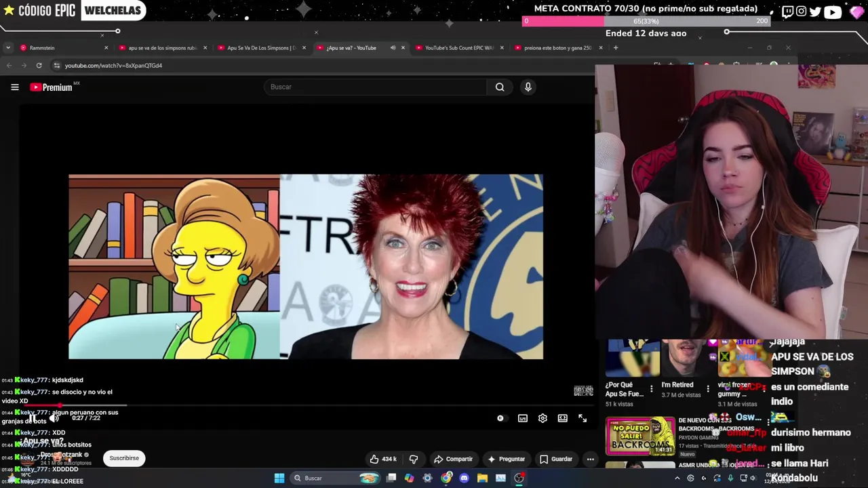Dislike the video with thumbs down
The width and height of the screenshot is (868, 488).
[x=414, y=459]
